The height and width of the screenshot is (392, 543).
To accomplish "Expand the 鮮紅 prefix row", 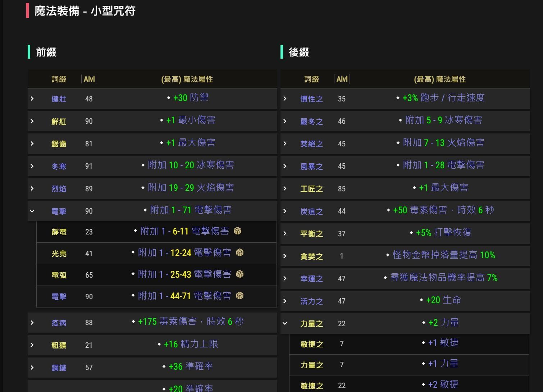I will pos(32,121).
